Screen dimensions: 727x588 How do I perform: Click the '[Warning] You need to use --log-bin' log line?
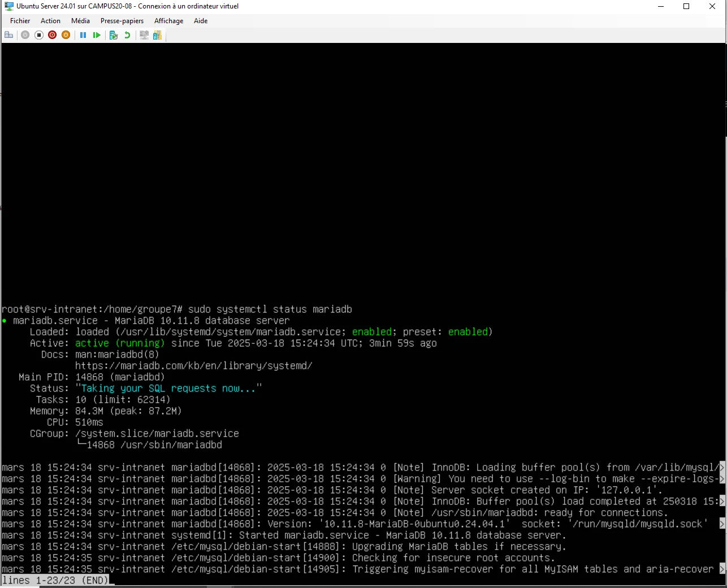(363, 478)
